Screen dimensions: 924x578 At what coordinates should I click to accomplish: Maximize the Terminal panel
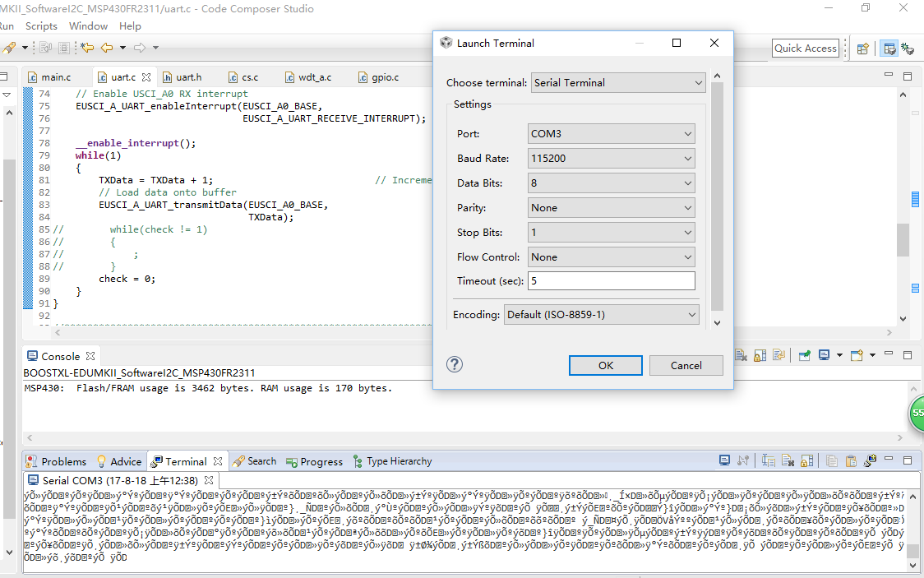pyautogui.click(x=908, y=460)
